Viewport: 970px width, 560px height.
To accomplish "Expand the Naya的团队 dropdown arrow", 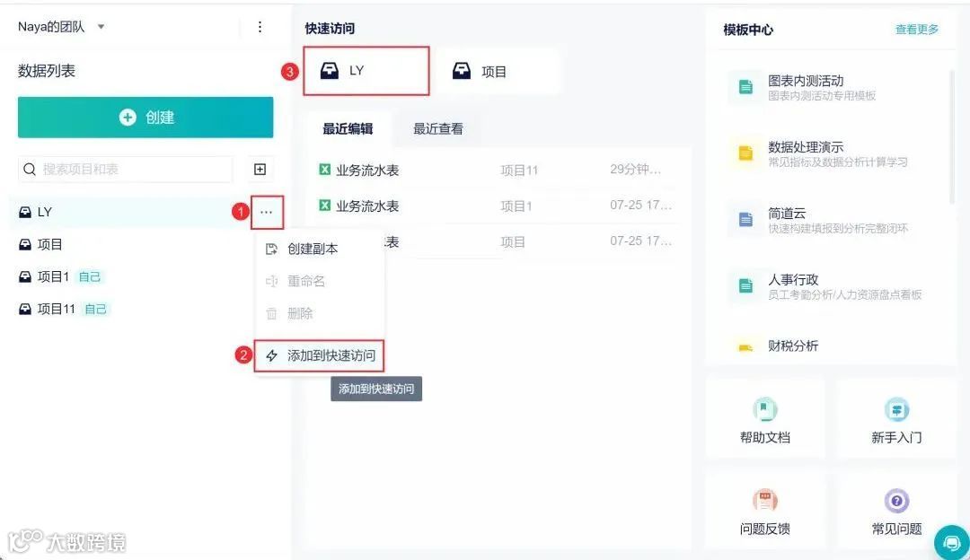I will tap(101, 26).
